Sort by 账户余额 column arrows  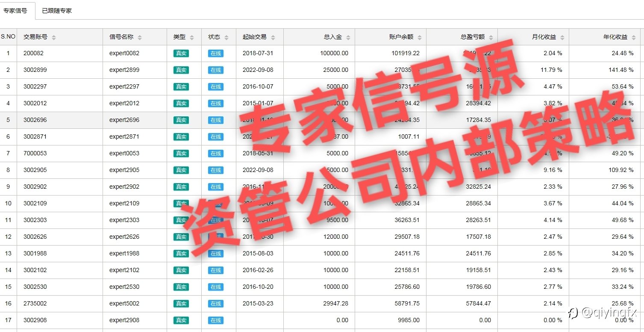point(420,38)
